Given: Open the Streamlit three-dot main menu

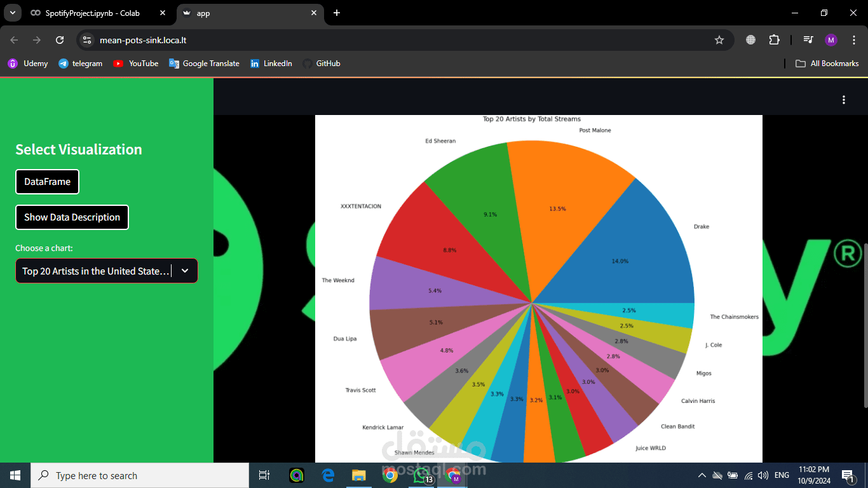Looking at the screenshot, I should (x=844, y=100).
